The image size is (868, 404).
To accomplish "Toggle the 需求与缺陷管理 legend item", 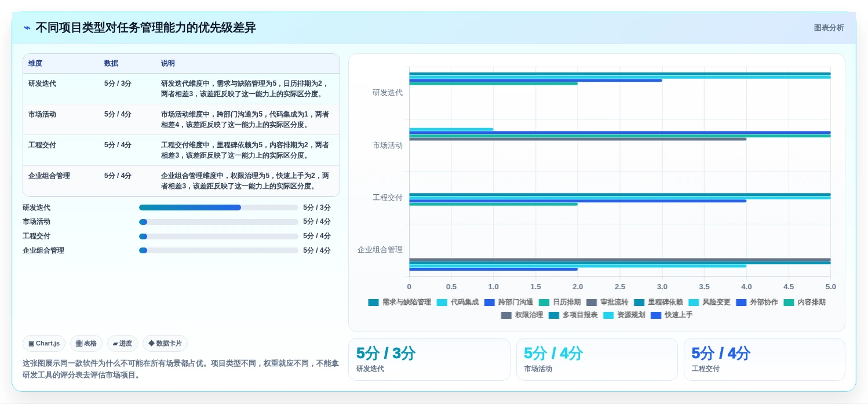I will tap(399, 302).
